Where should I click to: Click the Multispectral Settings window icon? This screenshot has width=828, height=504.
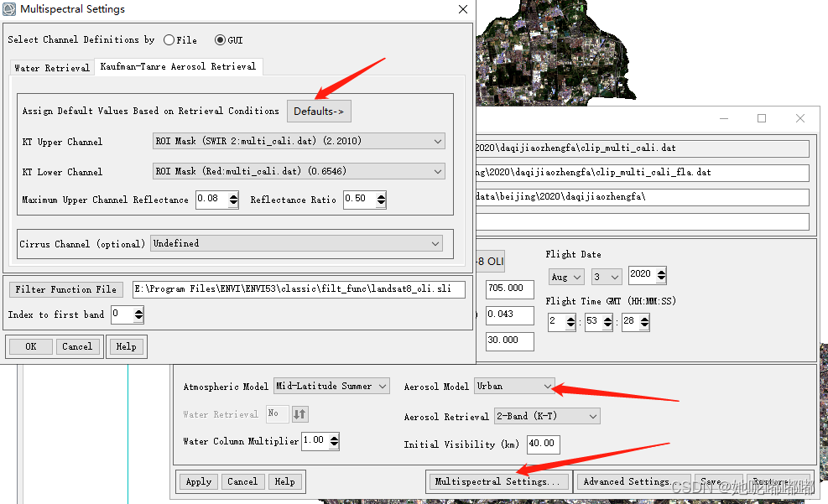point(9,9)
